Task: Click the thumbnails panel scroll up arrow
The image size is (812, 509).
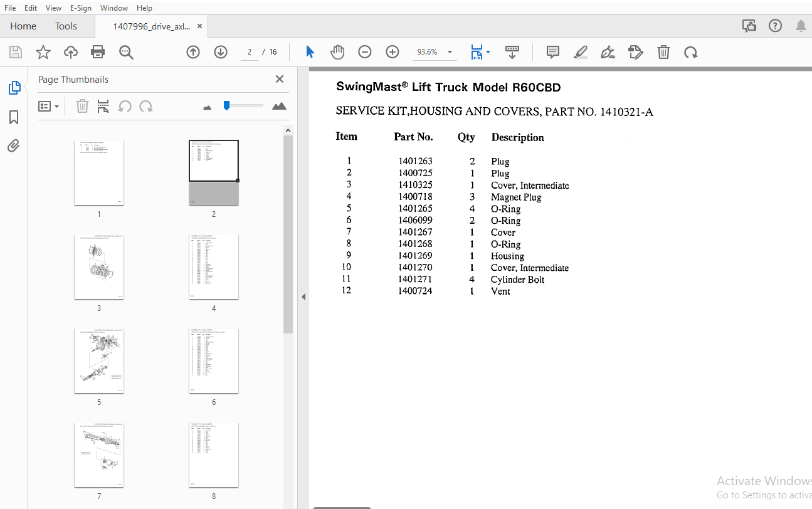Action: pos(288,130)
